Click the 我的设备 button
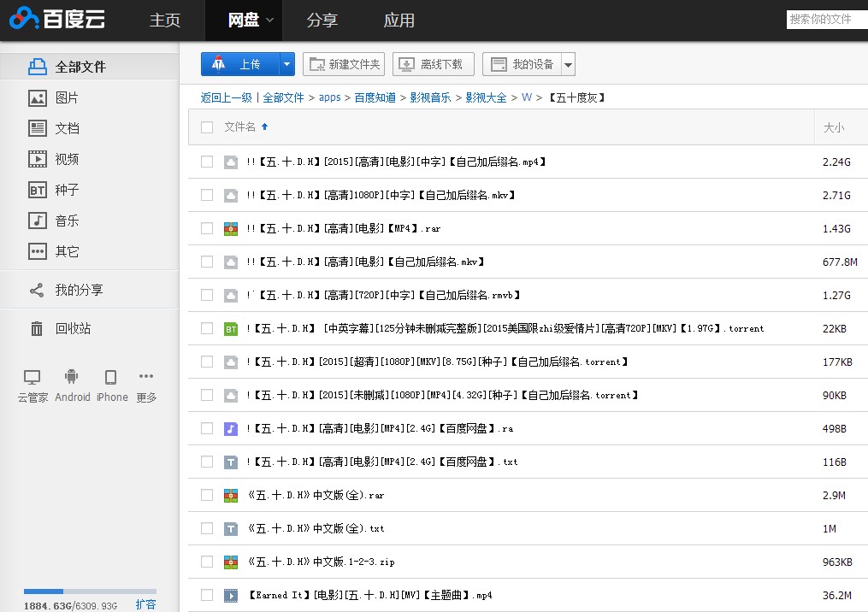 click(x=522, y=64)
